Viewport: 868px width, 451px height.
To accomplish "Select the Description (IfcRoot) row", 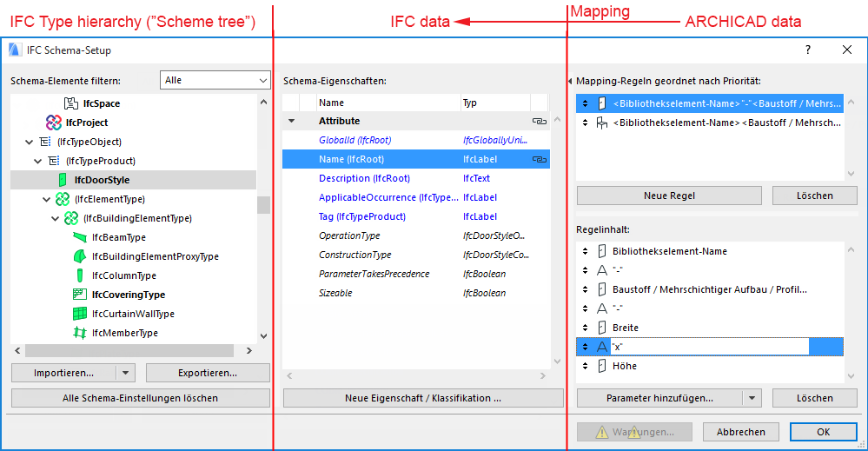I will click(x=415, y=178).
